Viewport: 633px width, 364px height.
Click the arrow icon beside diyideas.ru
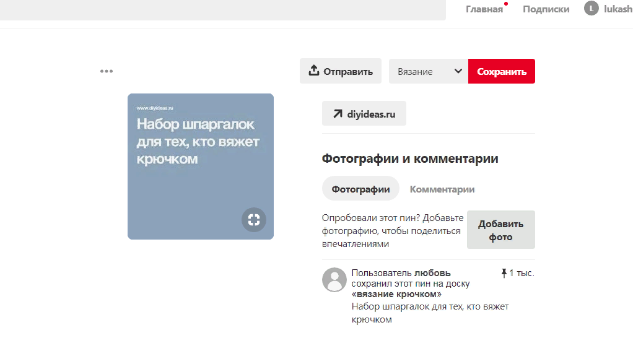[338, 114]
